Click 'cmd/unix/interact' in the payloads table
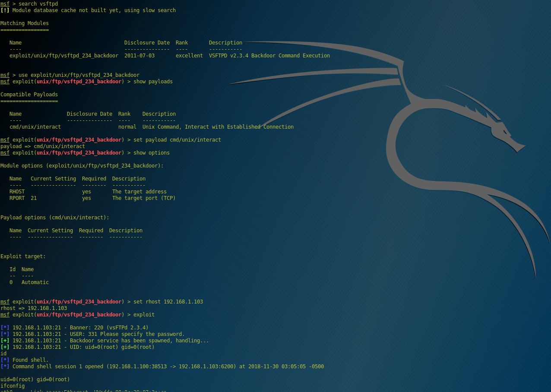Viewport: 551px width, 392px height. click(x=35, y=127)
